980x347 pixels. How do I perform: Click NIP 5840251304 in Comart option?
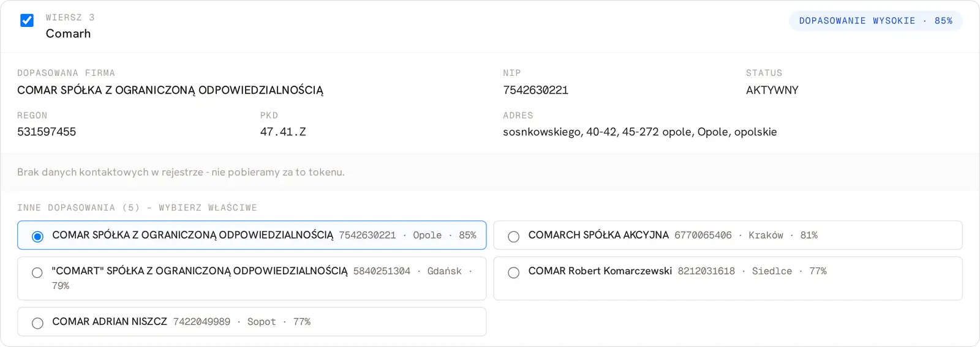382,271
